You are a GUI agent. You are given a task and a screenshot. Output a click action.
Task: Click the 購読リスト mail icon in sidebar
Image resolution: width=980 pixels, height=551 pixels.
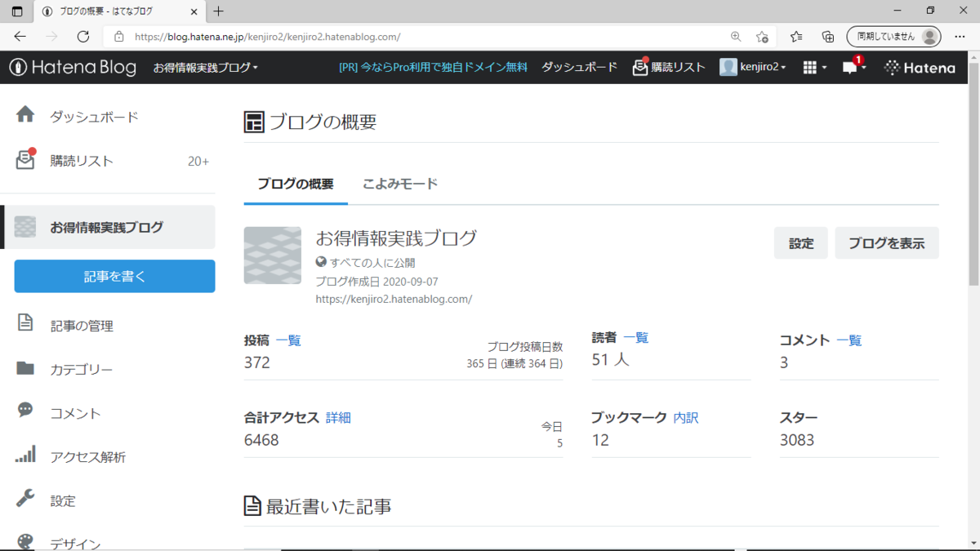[x=25, y=159]
